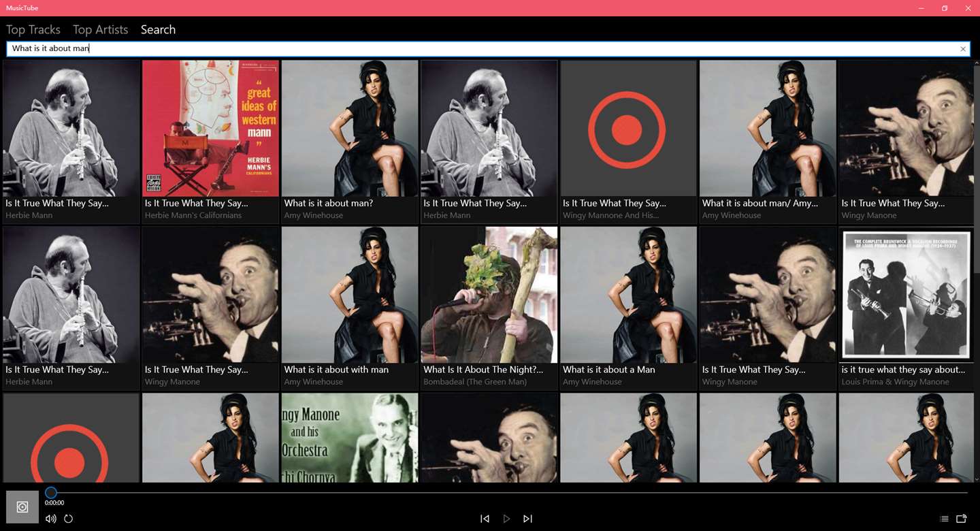Click the 'Bombadeal (The Green Man)' artist label
Image resolution: width=980 pixels, height=531 pixels.
tap(476, 382)
